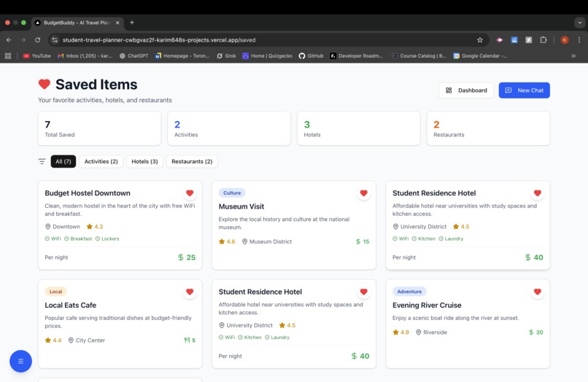The image size is (588, 382).
Task: Click the browser forward arrow
Action: click(x=23, y=40)
